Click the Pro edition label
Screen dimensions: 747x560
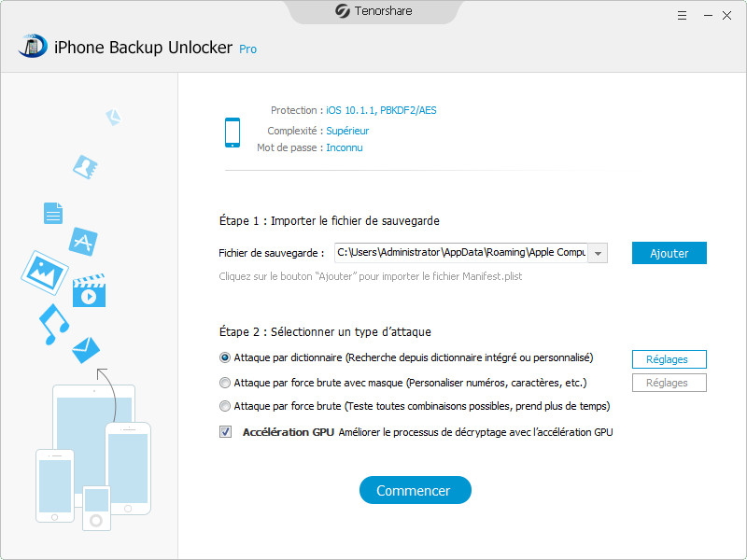tap(247, 49)
